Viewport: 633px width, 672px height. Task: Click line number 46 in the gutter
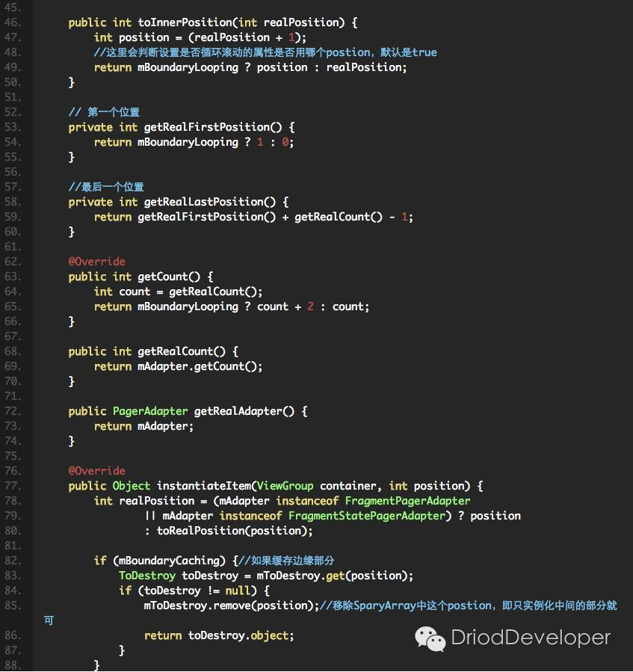pos(13,22)
